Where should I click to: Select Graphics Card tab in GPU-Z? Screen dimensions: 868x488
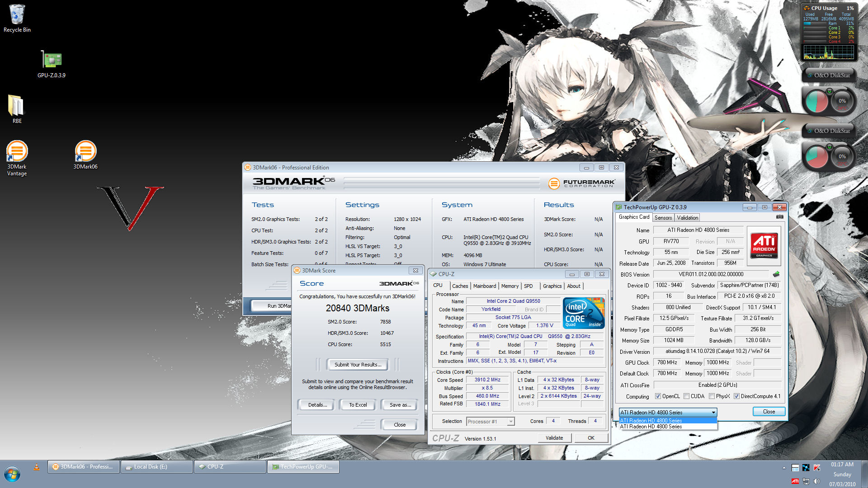pyautogui.click(x=634, y=217)
